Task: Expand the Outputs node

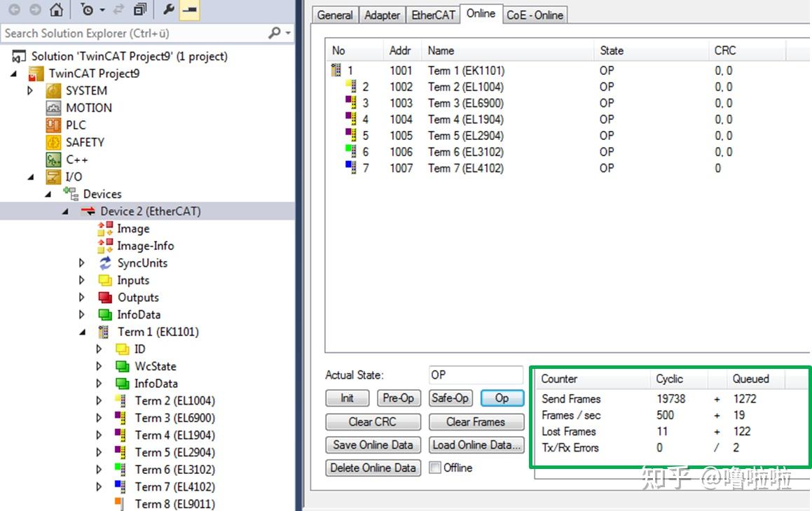Action: 81,297
